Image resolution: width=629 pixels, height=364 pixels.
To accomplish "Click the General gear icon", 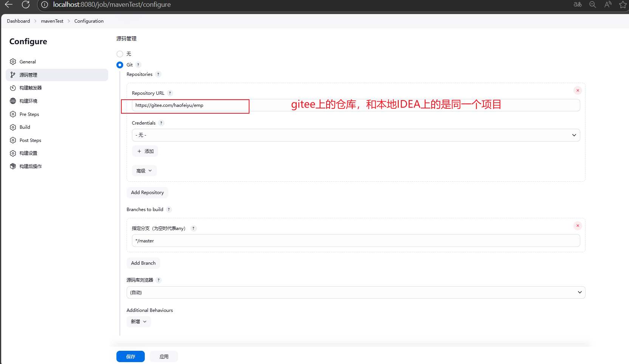I will click(x=12, y=62).
